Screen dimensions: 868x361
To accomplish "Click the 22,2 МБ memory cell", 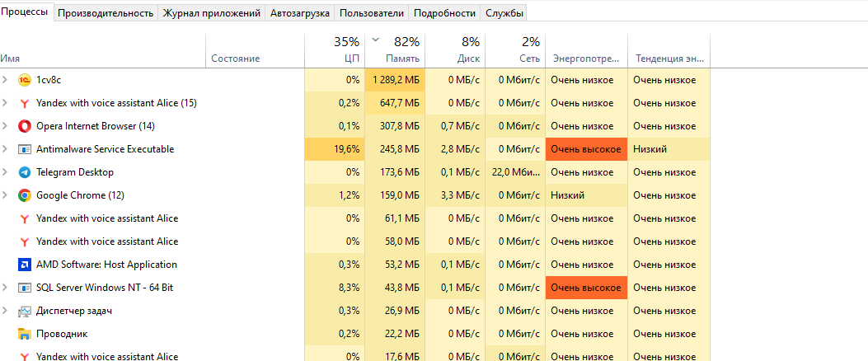I will pos(395,334).
